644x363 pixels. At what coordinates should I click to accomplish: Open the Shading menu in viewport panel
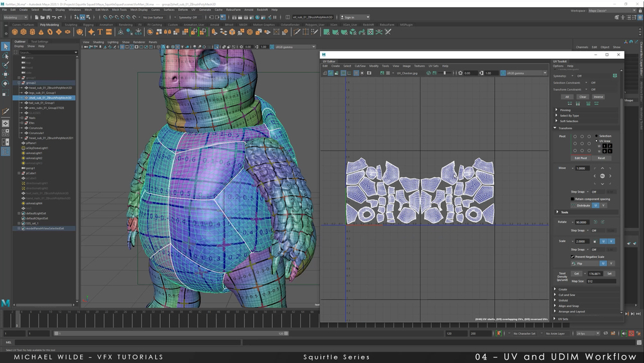click(98, 42)
